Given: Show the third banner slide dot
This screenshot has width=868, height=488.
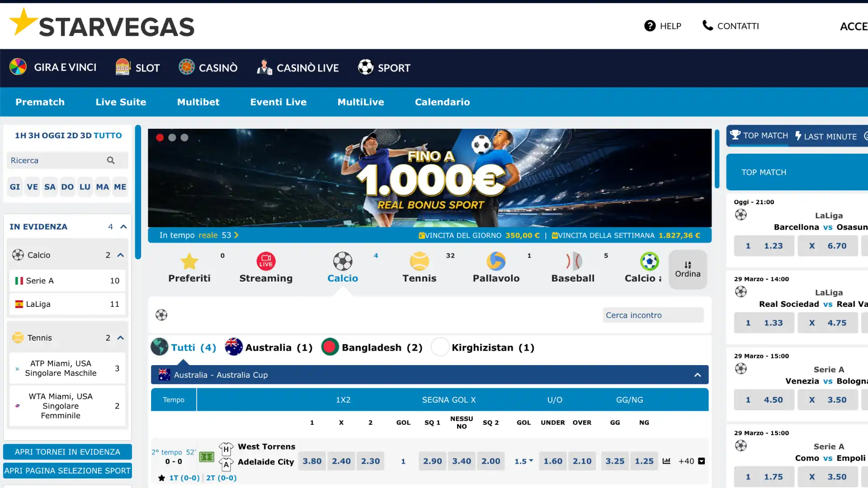Looking at the screenshot, I should pyautogui.click(x=184, y=137).
